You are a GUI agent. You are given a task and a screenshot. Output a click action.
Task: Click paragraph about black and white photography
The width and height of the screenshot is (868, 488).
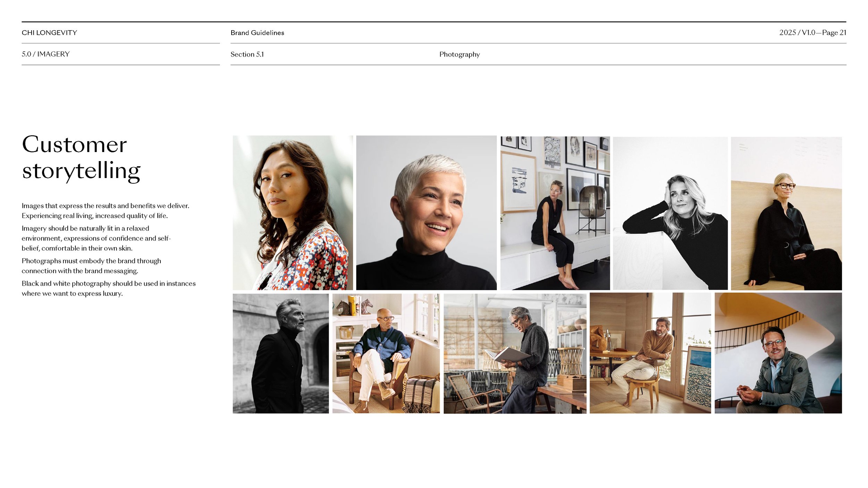[x=108, y=288]
